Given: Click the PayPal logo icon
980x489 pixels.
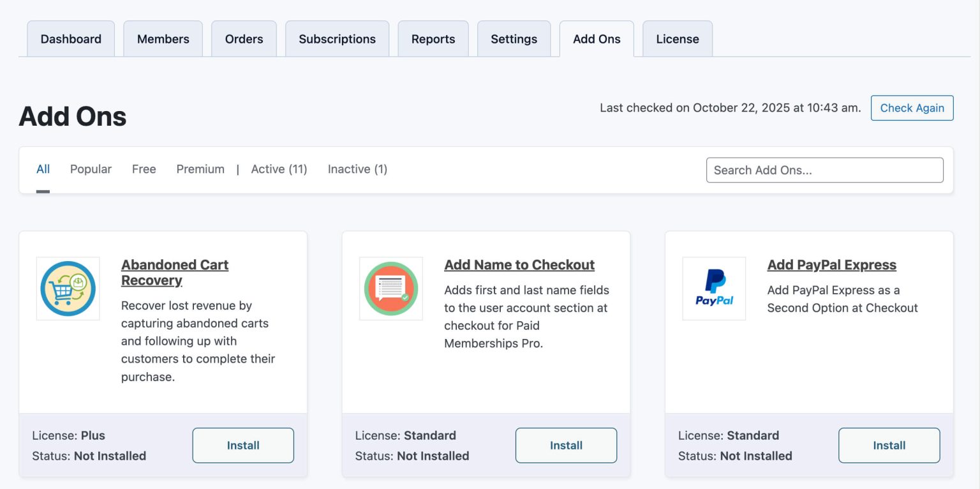Looking at the screenshot, I should (714, 289).
